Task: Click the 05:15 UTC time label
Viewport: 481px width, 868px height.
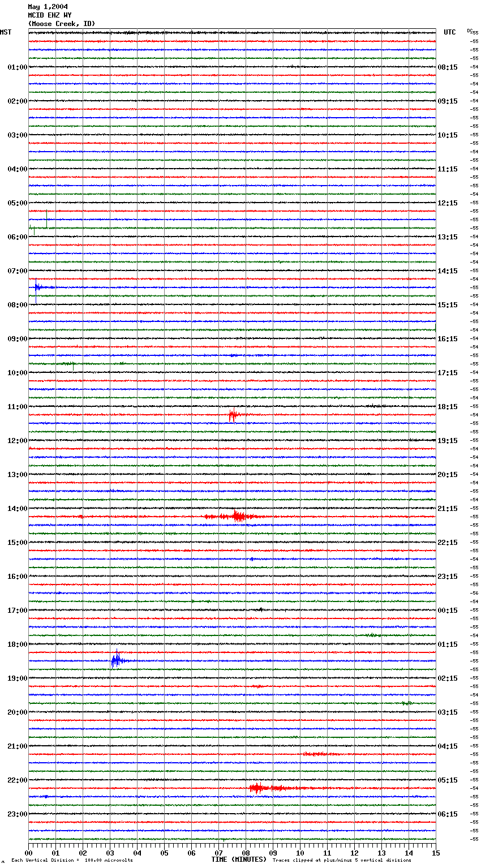Action: pyautogui.click(x=448, y=780)
